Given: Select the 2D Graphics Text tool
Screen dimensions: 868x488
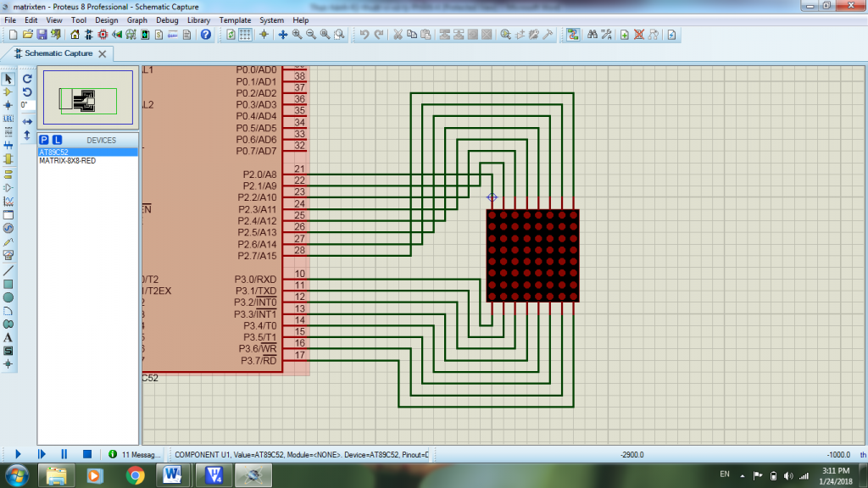Looking at the screenshot, I should click(8, 337).
